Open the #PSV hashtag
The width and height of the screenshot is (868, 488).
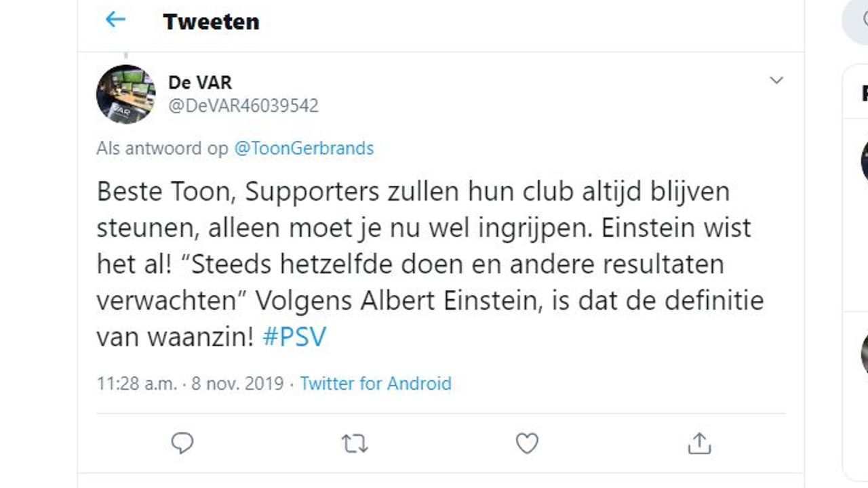294,337
